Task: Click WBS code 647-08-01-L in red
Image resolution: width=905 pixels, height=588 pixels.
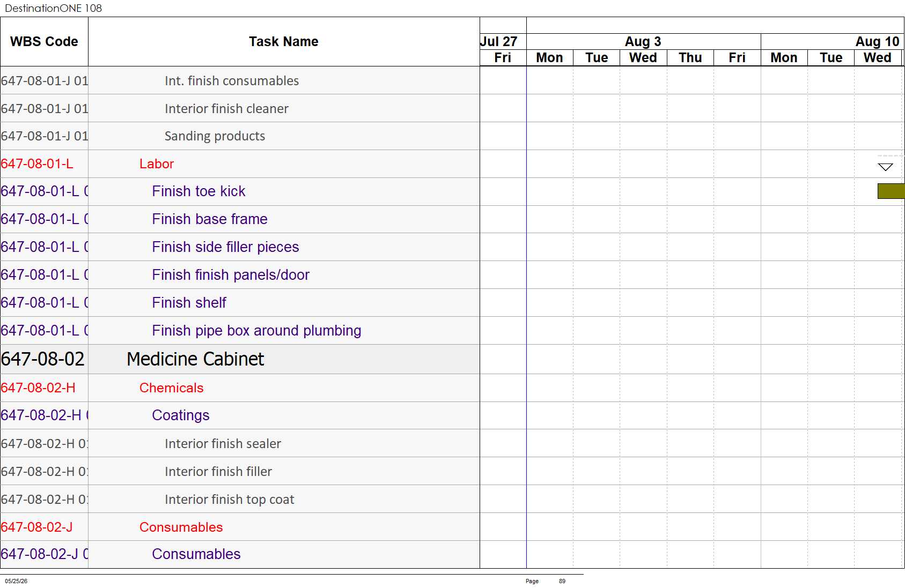Action: (37, 164)
